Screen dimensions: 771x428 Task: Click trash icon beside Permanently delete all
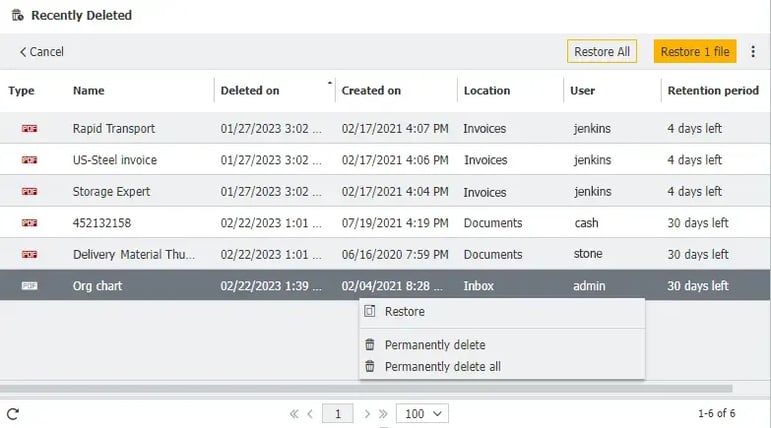370,366
